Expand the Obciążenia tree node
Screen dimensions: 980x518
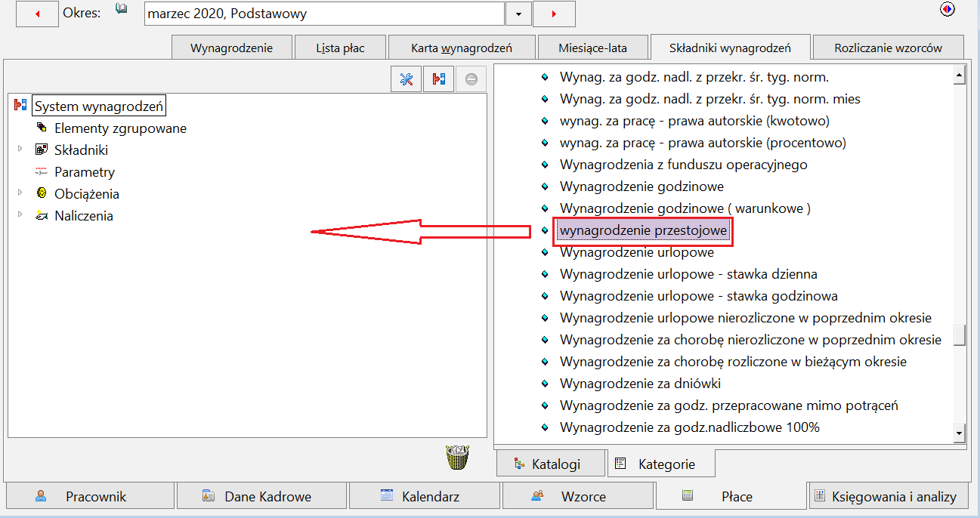click(x=20, y=193)
